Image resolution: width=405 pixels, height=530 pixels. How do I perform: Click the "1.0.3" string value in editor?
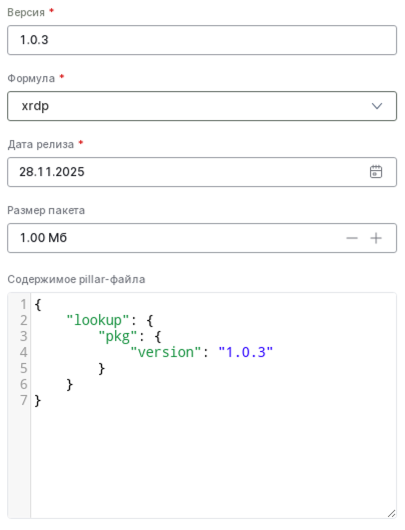pyautogui.click(x=245, y=352)
